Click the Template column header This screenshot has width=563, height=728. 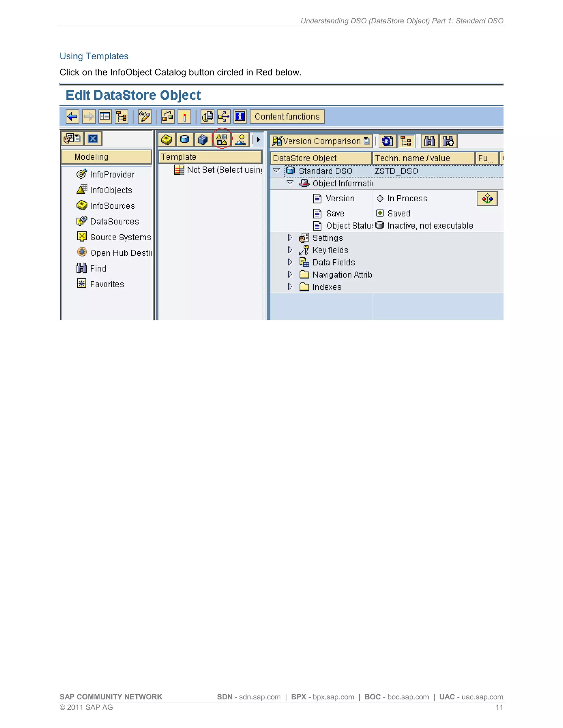[x=210, y=157]
